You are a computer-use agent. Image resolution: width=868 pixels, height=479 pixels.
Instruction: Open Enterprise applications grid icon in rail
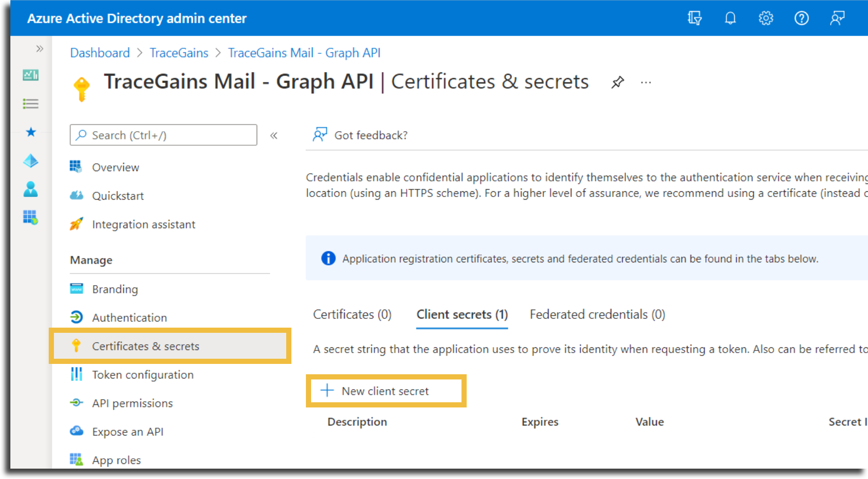pos(31,217)
